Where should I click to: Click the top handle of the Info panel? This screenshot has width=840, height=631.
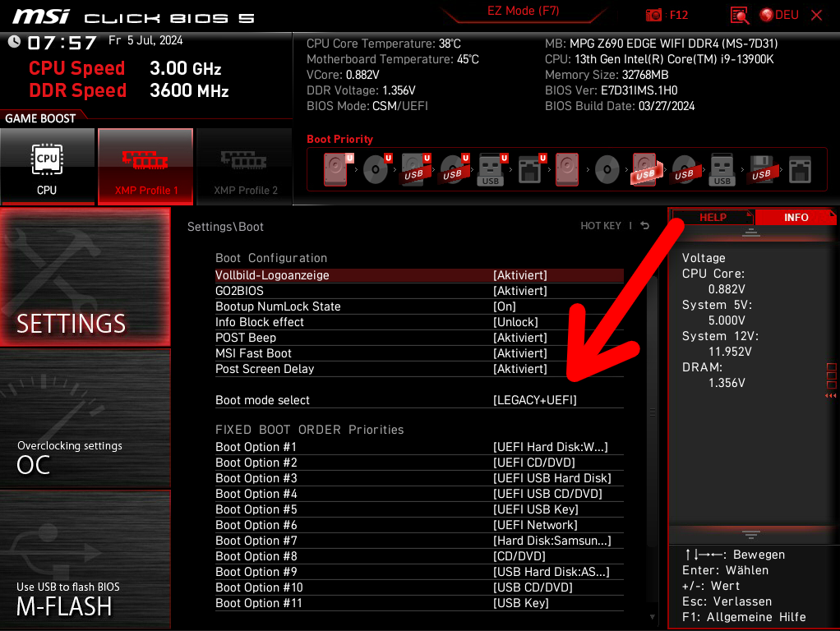750,232
